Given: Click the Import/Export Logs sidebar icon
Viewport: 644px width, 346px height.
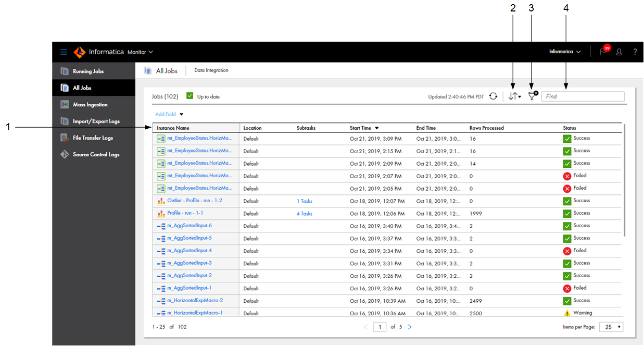Looking at the screenshot, I should click(x=65, y=121).
